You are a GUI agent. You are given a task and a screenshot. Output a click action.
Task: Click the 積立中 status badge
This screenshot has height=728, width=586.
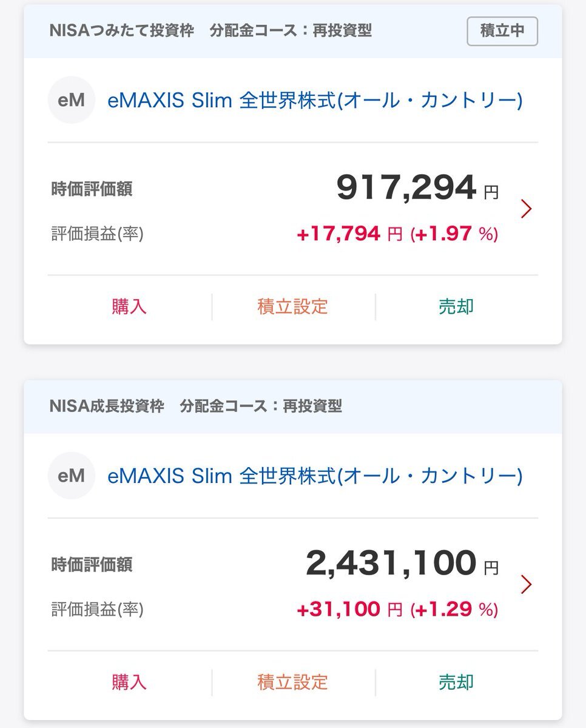pyautogui.click(x=502, y=31)
